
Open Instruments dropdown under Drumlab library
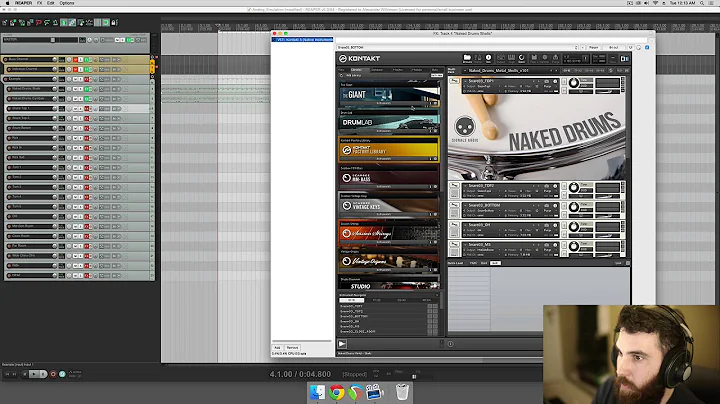point(384,131)
